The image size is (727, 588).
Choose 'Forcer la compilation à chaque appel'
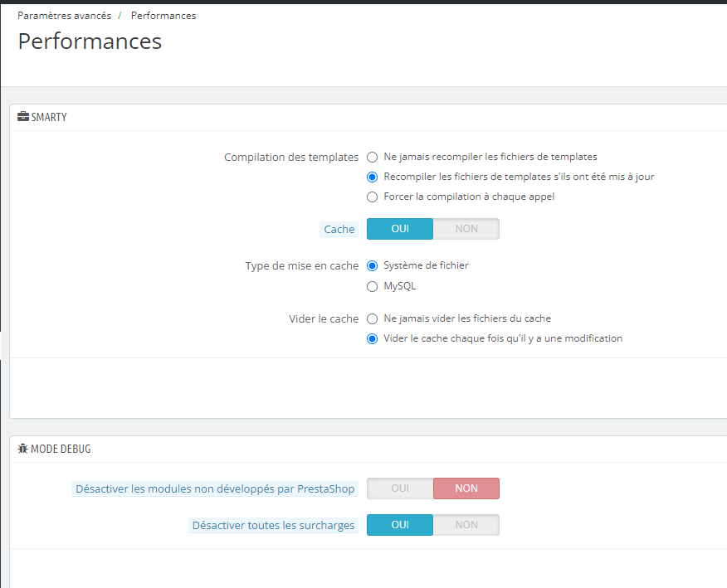coord(373,197)
